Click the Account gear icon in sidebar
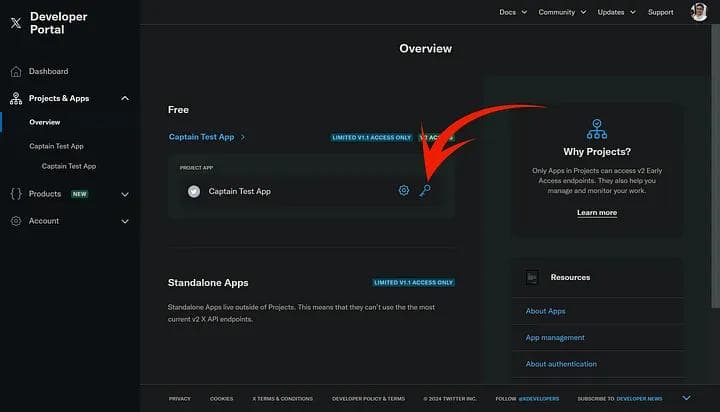 click(16, 221)
